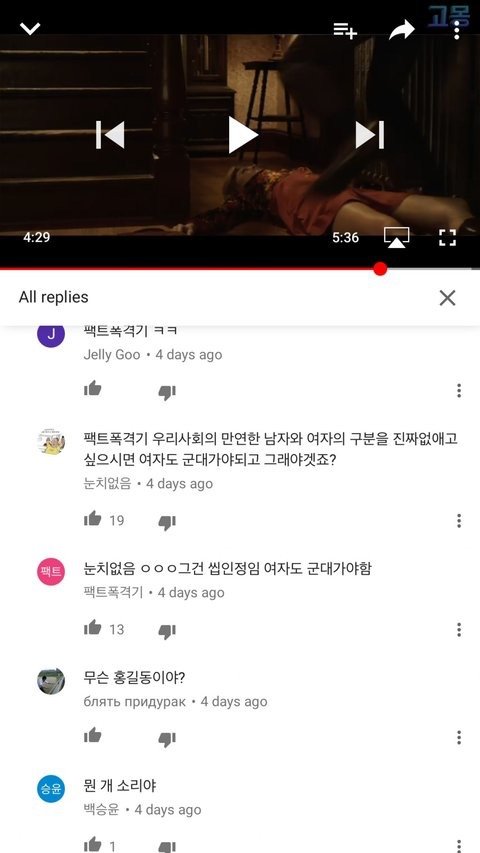Dislike Jelly Goo's reply
This screenshot has height=853, width=480.
(x=167, y=392)
